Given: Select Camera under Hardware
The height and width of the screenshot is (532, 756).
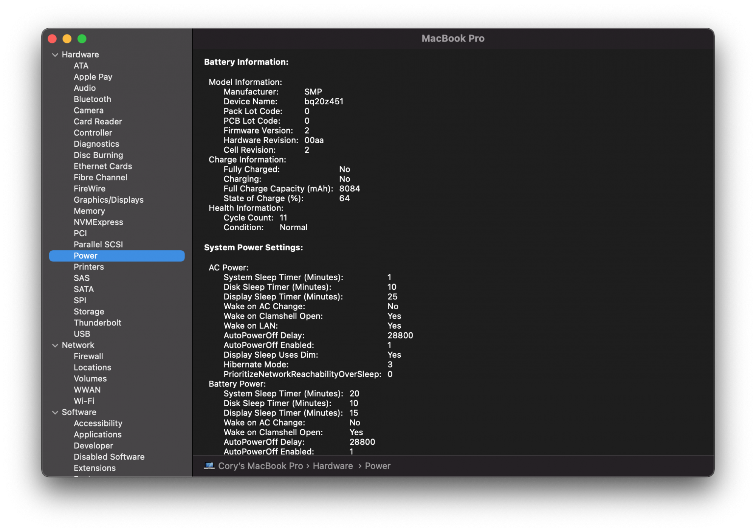Looking at the screenshot, I should pos(88,110).
